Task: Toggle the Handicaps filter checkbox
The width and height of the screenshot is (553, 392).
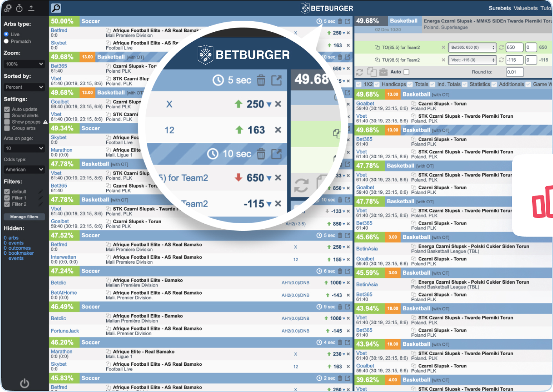Action: [x=377, y=84]
